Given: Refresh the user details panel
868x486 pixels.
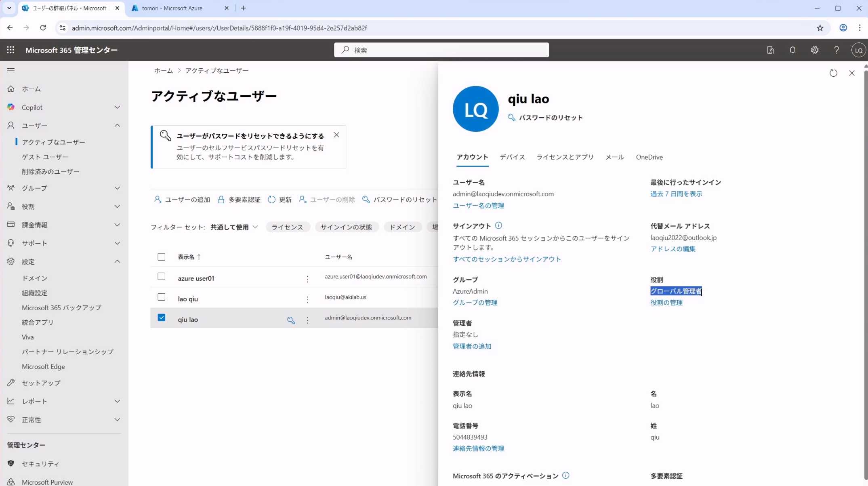Looking at the screenshot, I should click(833, 73).
